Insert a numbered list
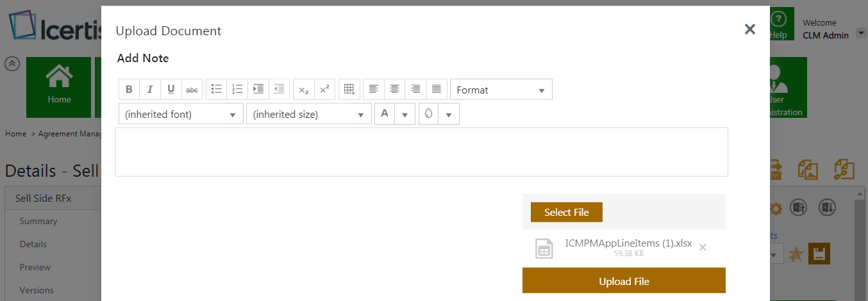 pos(237,90)
